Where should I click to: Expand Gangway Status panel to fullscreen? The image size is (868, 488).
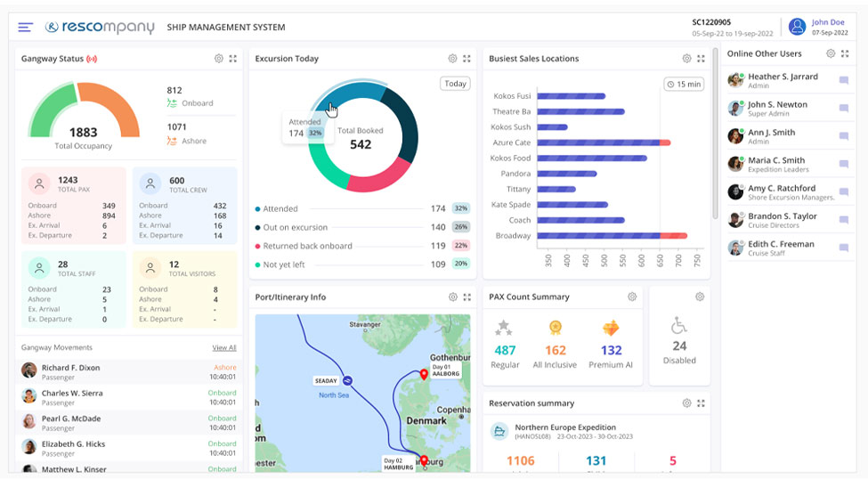[x=233, y=59]
